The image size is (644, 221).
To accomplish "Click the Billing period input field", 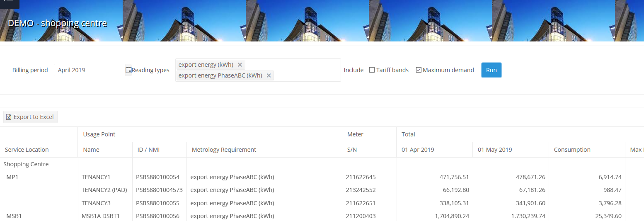I will [x=90, y=70].
